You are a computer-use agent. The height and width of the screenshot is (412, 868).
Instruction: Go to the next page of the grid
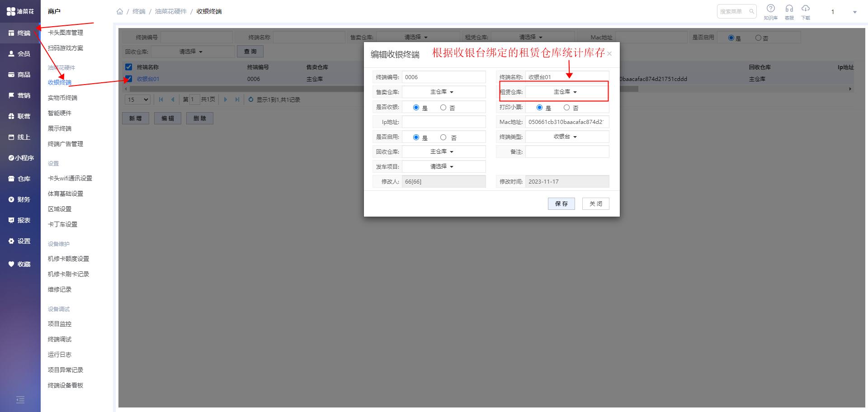pos(226,99)
